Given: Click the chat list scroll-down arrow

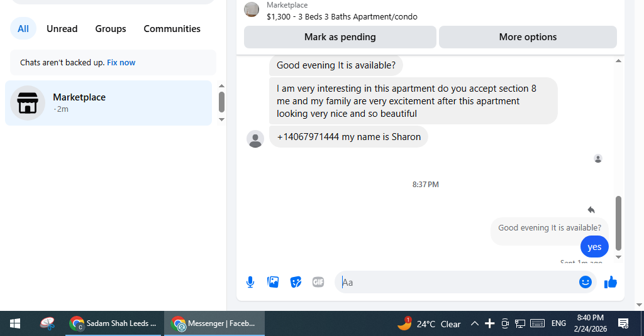Looking at the screenshot, I should (221, 120).
